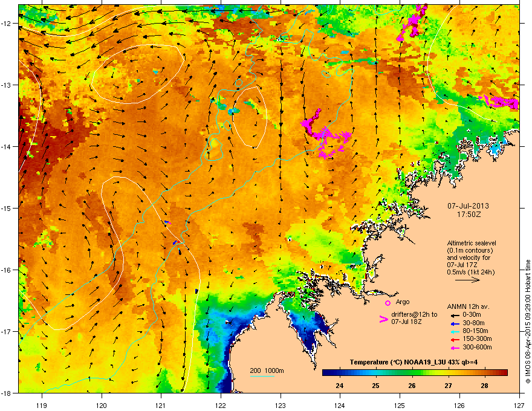Click the latitude axis label -12

point(6,24)
